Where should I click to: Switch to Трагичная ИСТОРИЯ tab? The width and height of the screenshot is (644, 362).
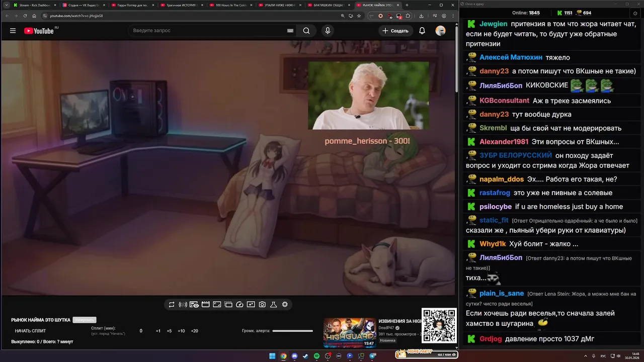tap(181, 5)
